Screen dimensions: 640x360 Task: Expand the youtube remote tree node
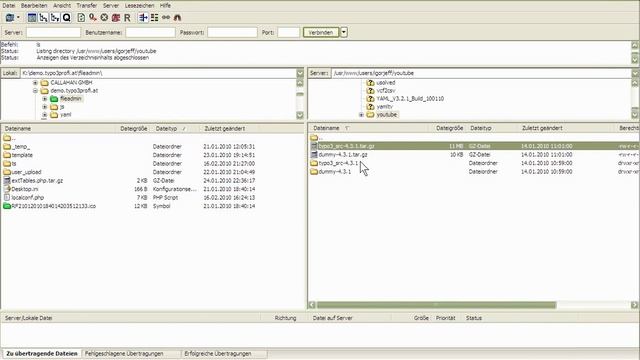point(361,115)
